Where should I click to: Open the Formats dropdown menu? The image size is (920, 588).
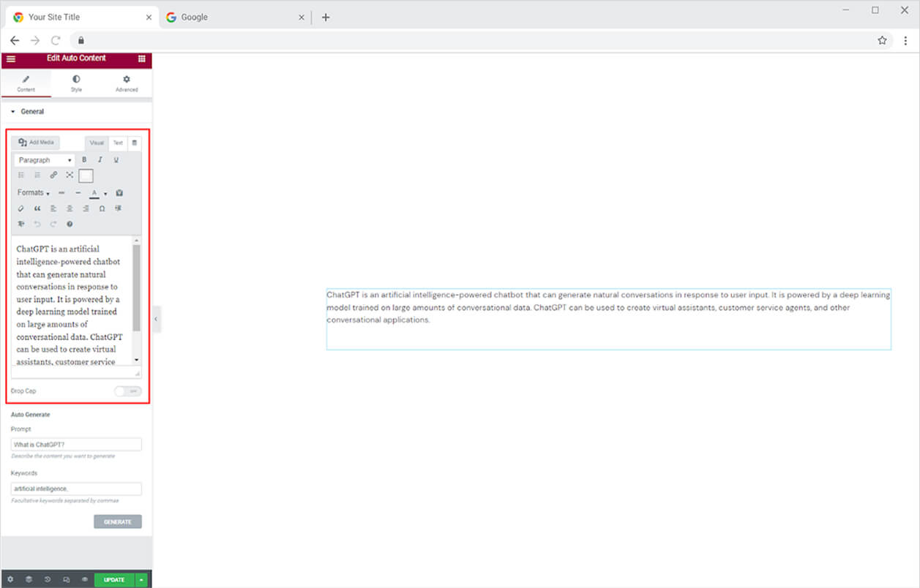(34, 193)
